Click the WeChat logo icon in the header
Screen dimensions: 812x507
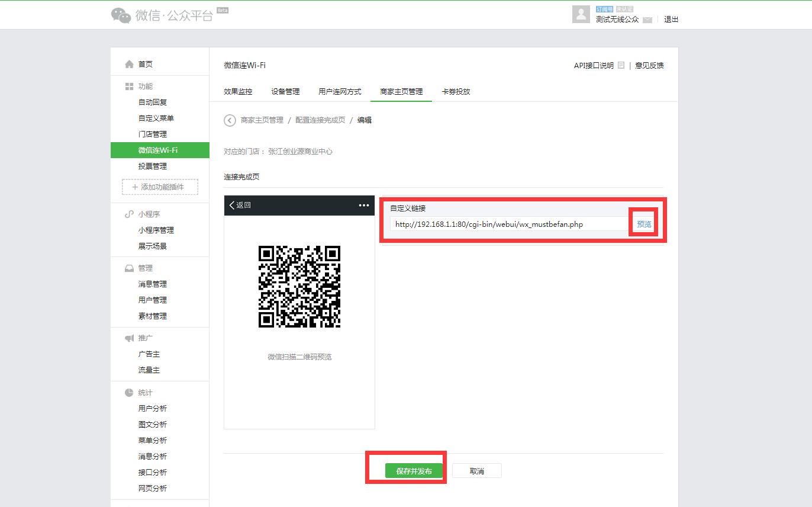point(121,15)
